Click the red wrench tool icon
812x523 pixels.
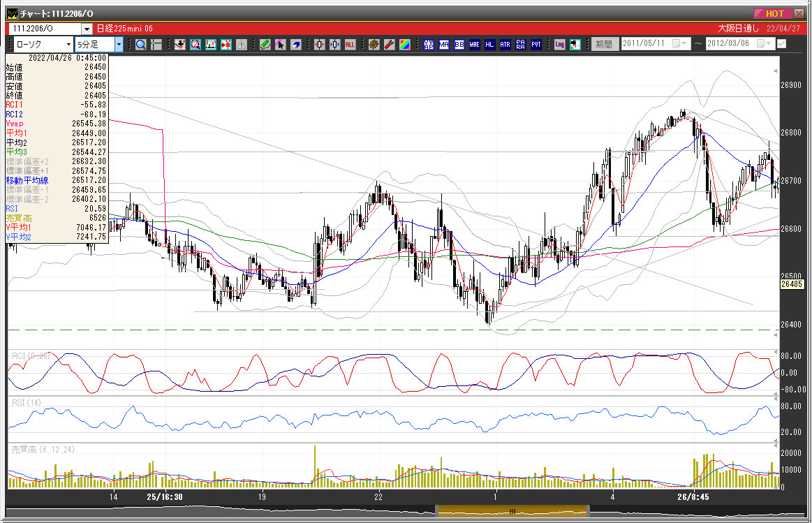click(x=390, y=45)
